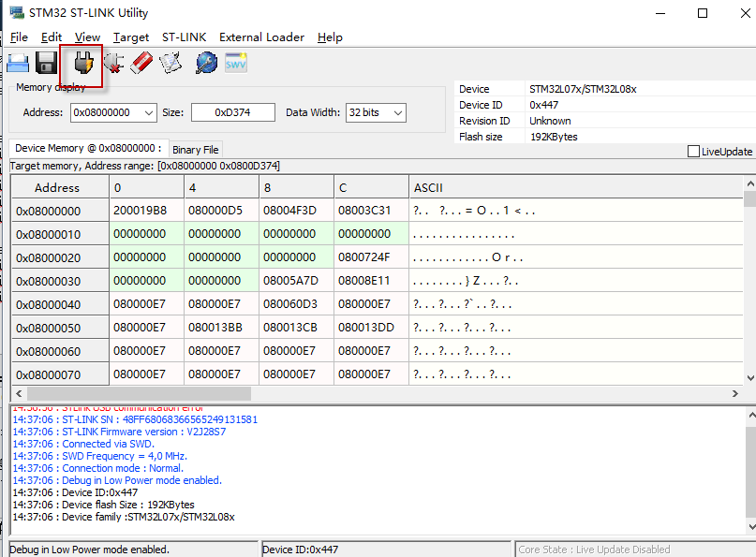Switch to the Binary File tab
The width and height of the screenshot is (756, 557).
(195, 150)
